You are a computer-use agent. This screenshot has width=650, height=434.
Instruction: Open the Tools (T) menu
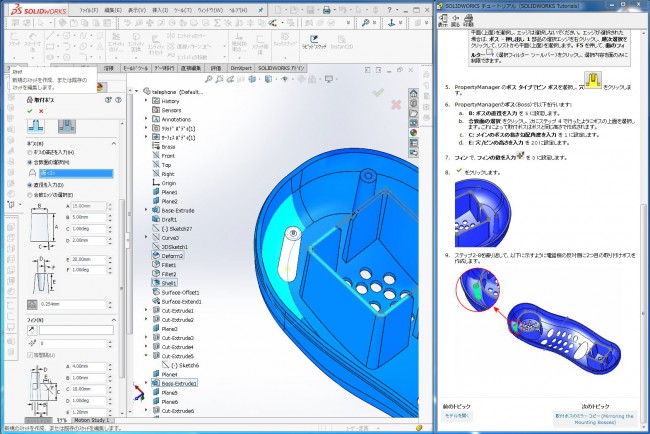click(x=183, y=10)
